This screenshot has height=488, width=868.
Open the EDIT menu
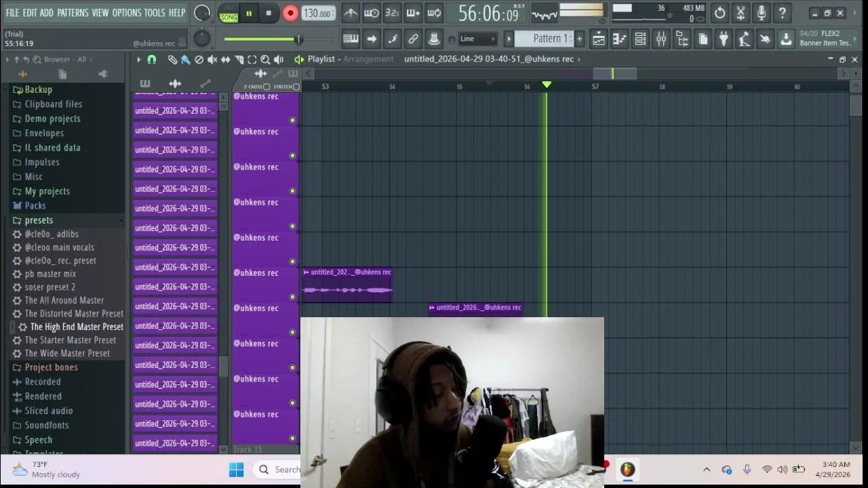(30, 13)
